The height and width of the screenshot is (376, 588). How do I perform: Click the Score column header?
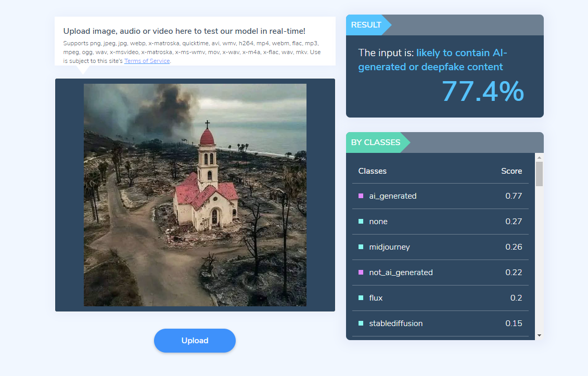point(512,171)
